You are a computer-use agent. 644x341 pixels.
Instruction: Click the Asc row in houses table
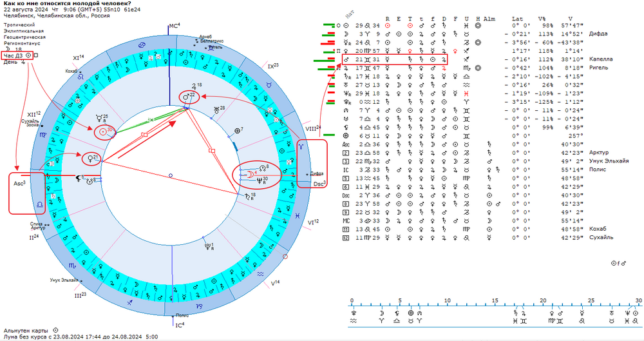pos(463,144)
